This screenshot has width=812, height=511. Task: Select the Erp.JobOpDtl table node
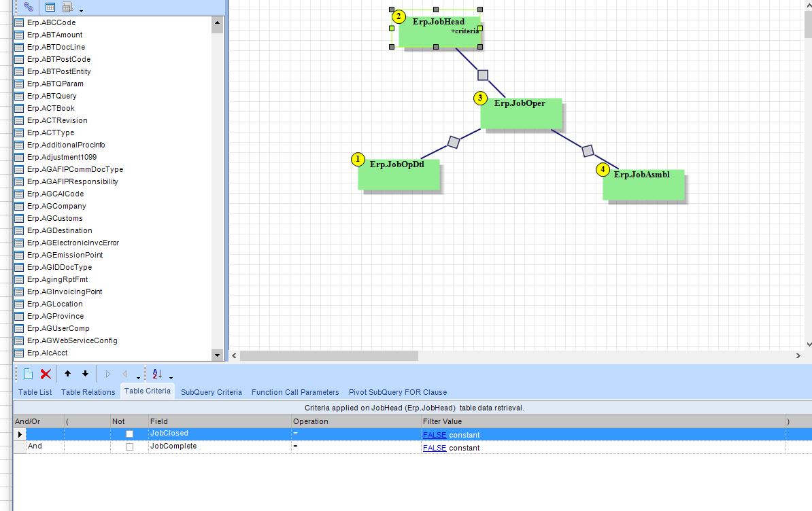399,175
